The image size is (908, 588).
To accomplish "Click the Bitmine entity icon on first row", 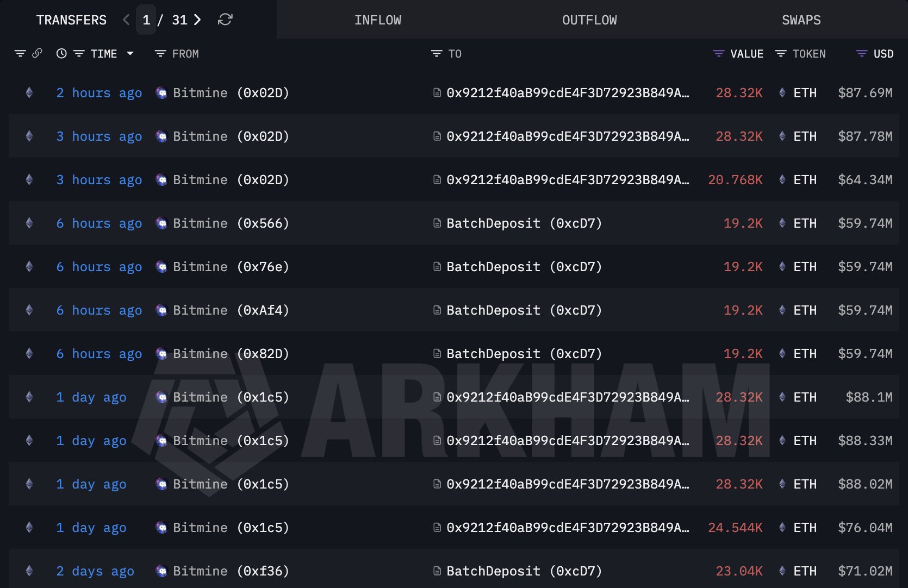I will click(x=161, y=93).
